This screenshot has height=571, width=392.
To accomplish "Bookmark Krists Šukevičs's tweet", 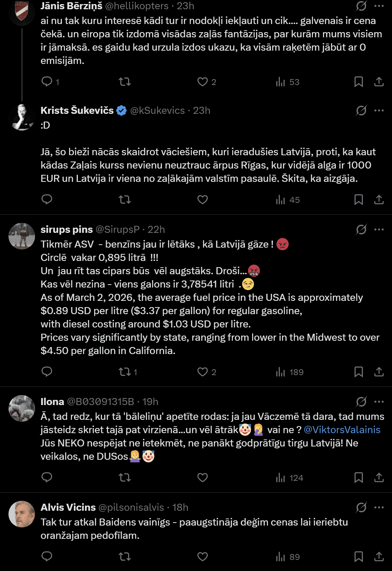I will [358, 200].
